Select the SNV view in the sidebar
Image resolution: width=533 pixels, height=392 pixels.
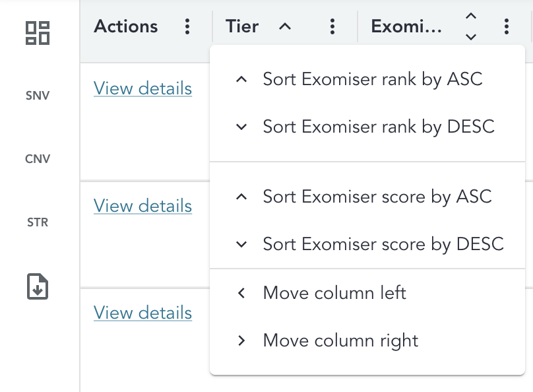(38, 95)
